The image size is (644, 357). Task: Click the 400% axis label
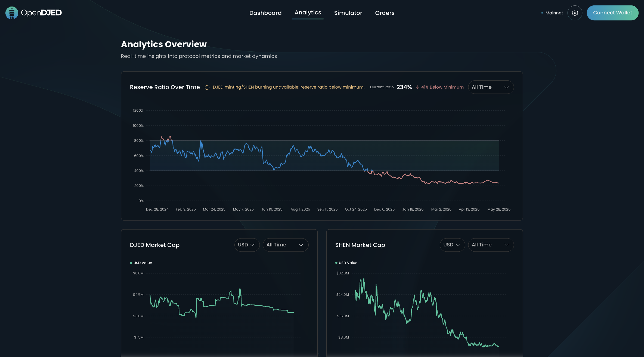(x=139, y=171)
